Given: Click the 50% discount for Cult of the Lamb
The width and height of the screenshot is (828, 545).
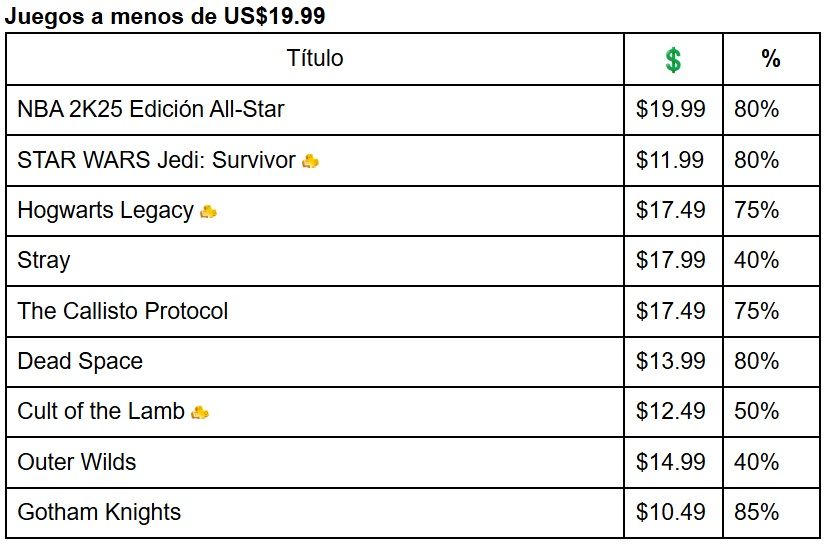Looking at the screenshot, I should point(756,411).
